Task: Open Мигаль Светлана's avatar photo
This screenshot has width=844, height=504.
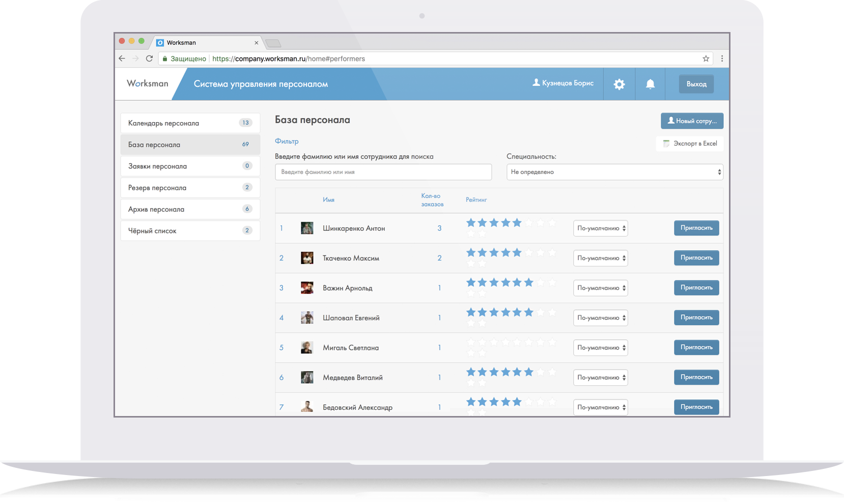Action: [x=307, y=347]
